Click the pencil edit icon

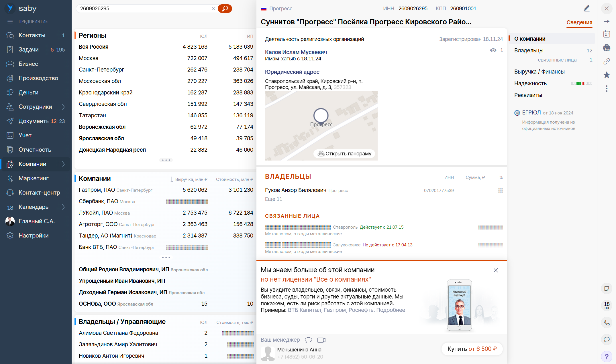586,8
